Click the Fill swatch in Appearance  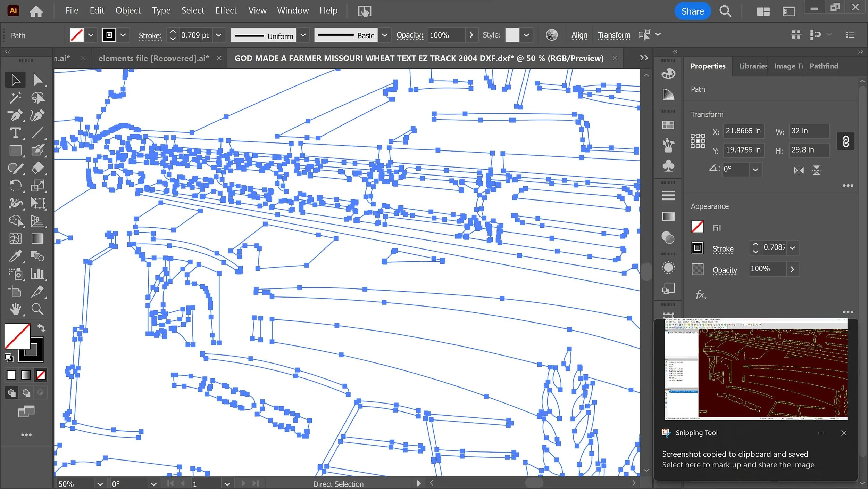[697, 227]
